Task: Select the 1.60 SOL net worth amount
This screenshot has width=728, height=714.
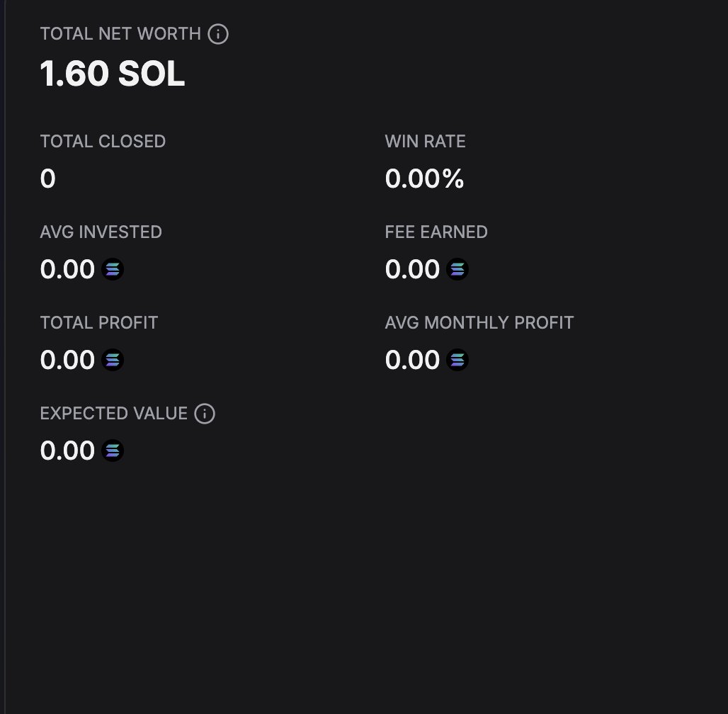Action: point(113,74)
